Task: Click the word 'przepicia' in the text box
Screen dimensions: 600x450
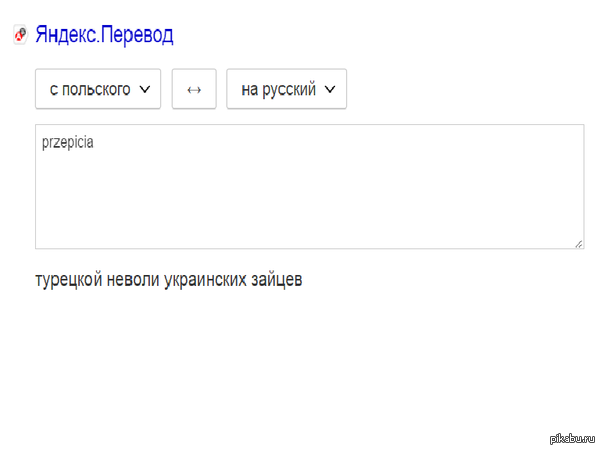Action: click(68, 143)
